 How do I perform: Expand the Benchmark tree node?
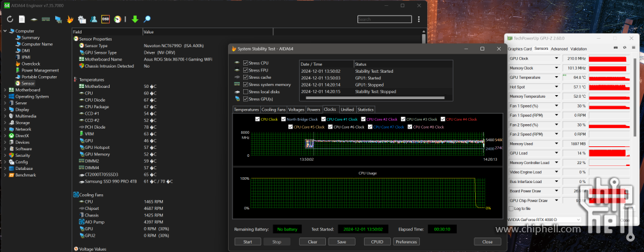click(x=5, y=175)
